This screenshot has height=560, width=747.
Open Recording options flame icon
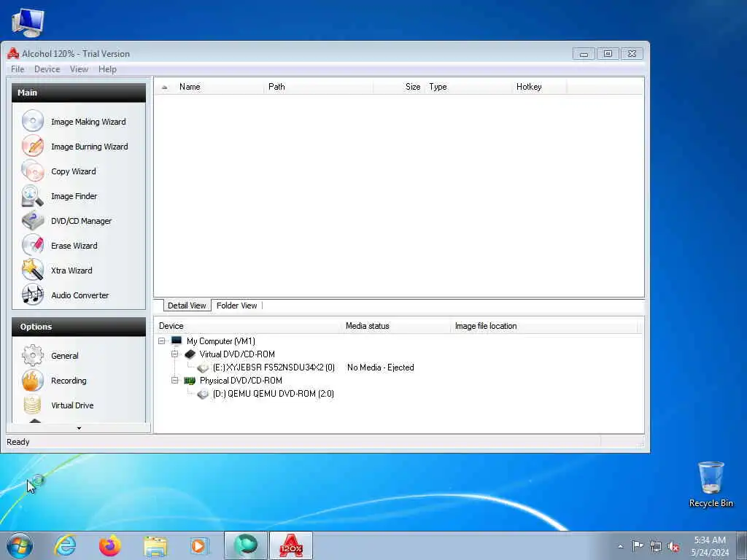tap(32, 380)
